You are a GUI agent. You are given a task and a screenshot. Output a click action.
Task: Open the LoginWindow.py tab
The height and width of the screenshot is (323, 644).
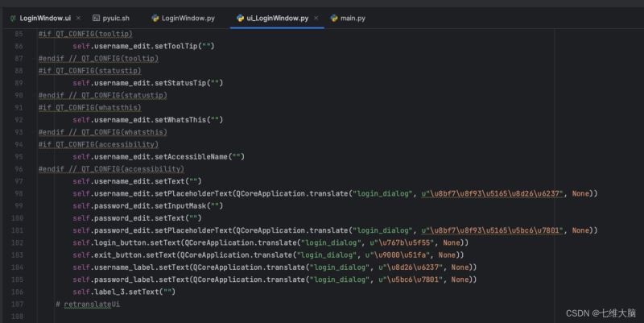pyautogui.click(x=188, y=18)
